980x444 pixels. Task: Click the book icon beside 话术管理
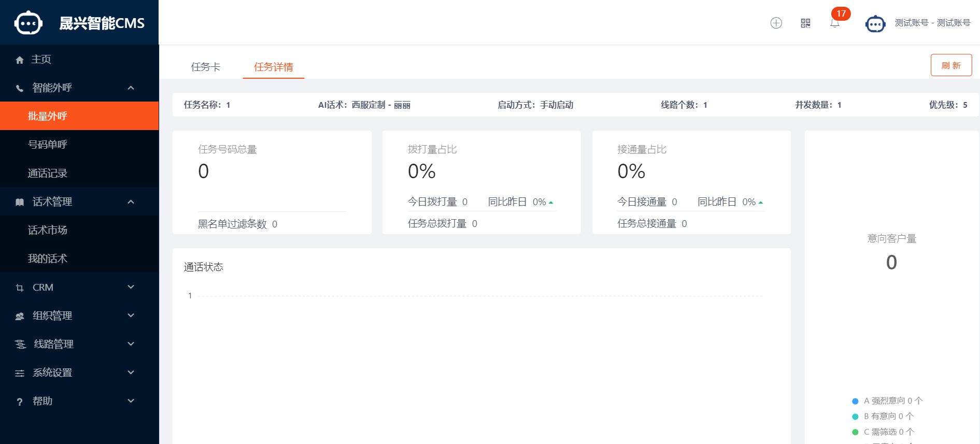tap(20, 202)
